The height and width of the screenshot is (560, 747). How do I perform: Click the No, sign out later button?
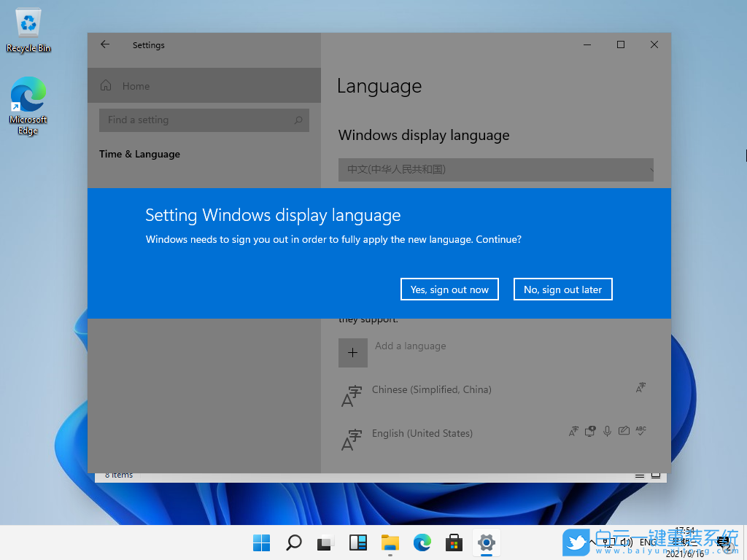pyautogui.click(x=562, y=289)
